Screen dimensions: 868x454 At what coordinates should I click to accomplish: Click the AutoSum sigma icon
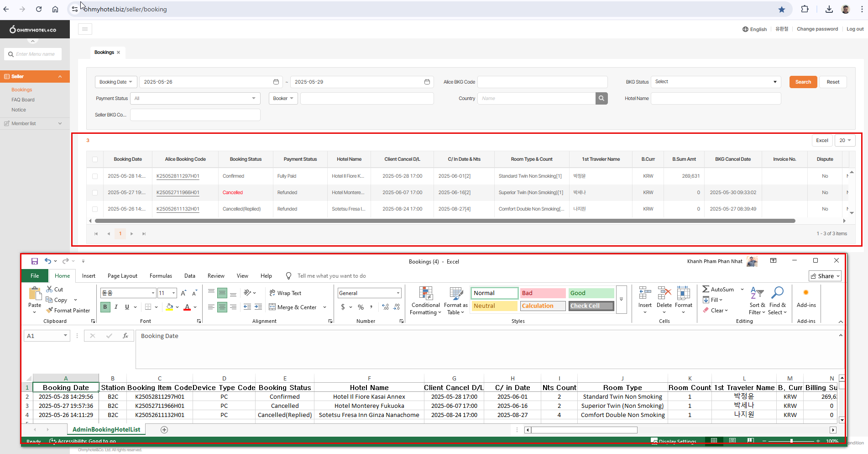coord(706,289)
